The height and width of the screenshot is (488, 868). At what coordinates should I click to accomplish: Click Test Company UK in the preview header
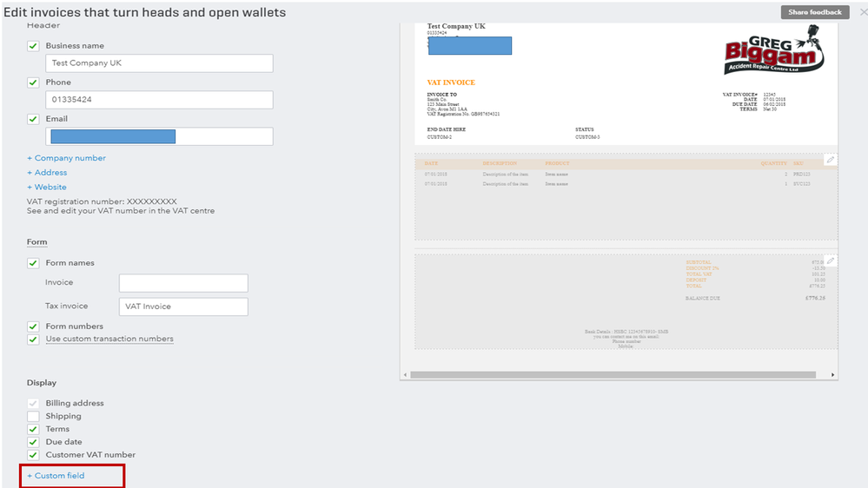click(456, 26)
